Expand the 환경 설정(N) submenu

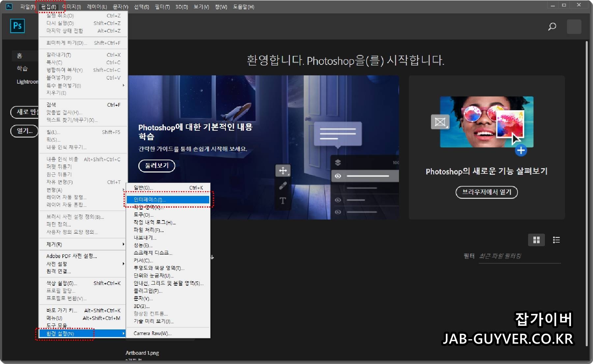point(83,333)
